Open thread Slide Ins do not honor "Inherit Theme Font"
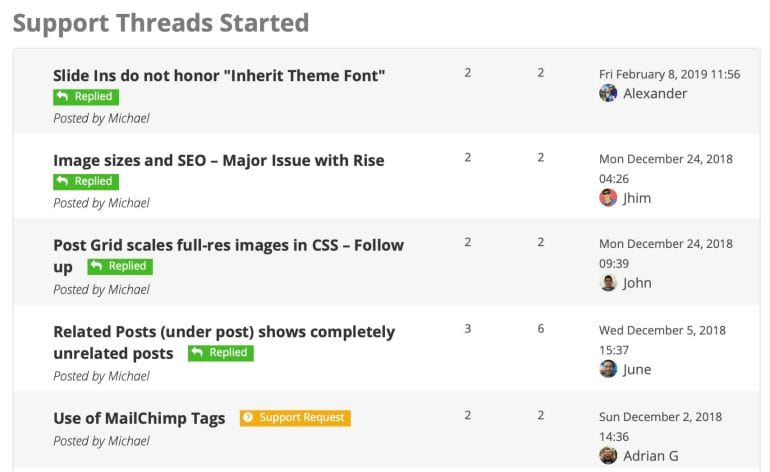Screen dimensions: 770x472 [219, 76]
